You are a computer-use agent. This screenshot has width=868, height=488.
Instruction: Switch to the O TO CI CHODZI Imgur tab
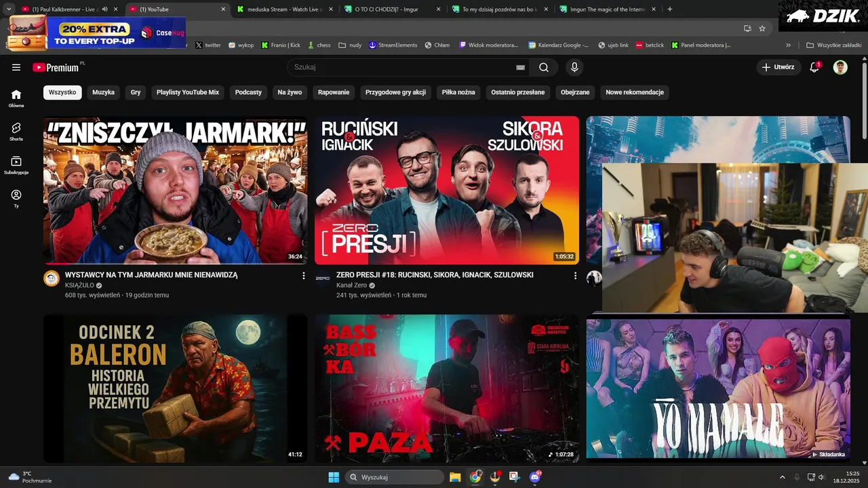point(391,9)
